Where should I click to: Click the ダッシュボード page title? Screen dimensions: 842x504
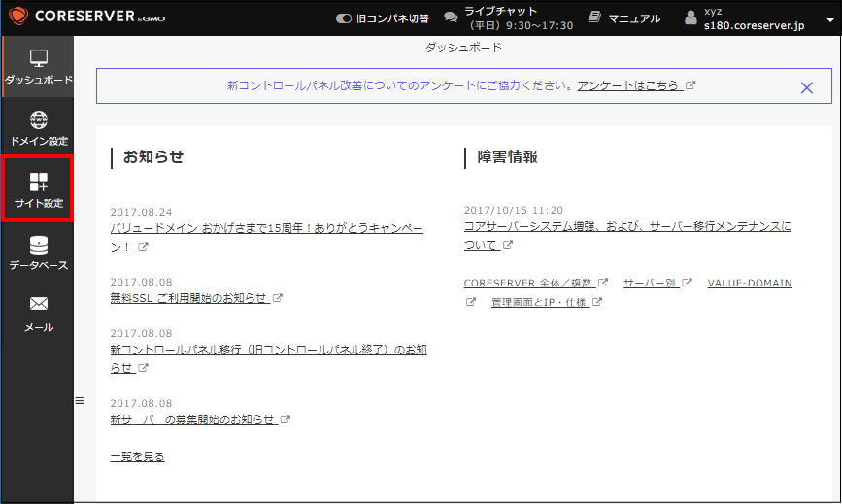coord(464,48)
